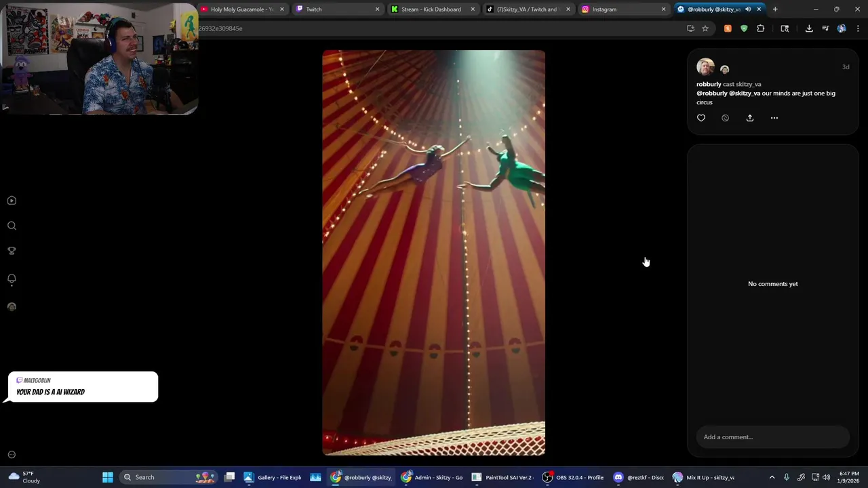This screenshot has height=488, width=868.
Task: Like the post with the heart icon
Action: (701, 118)
